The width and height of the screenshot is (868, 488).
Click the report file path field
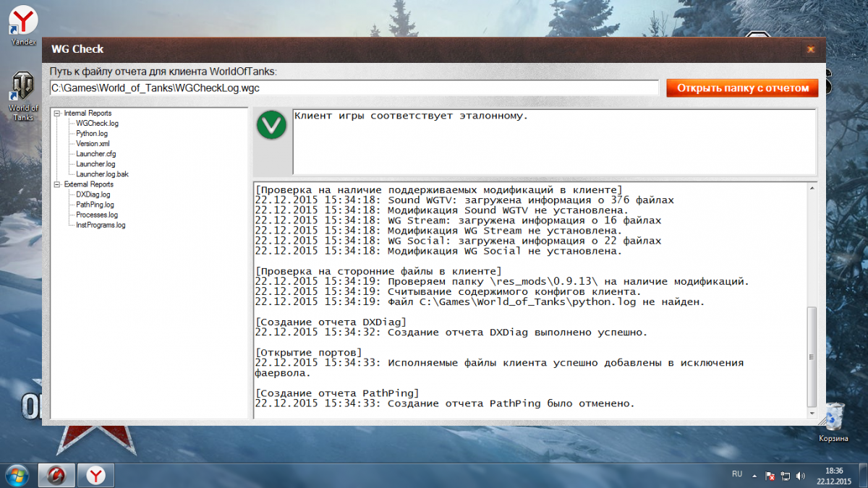coord(354,87)
